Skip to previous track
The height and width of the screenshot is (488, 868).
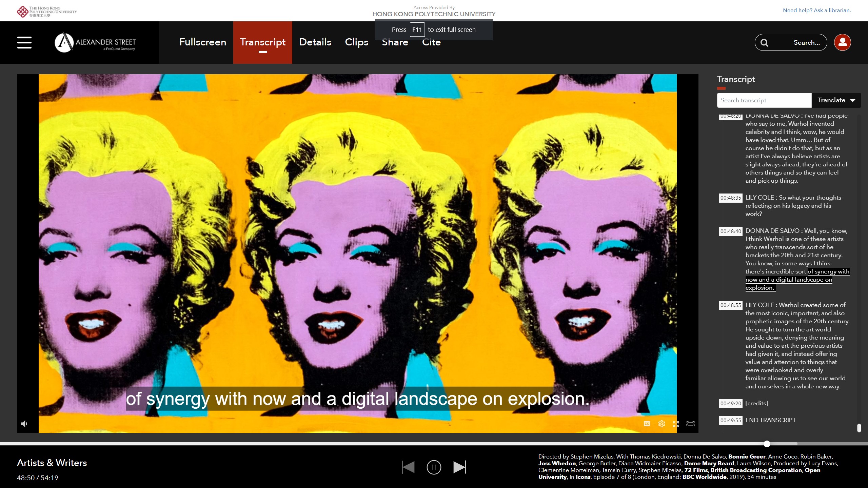coord(408,467)
